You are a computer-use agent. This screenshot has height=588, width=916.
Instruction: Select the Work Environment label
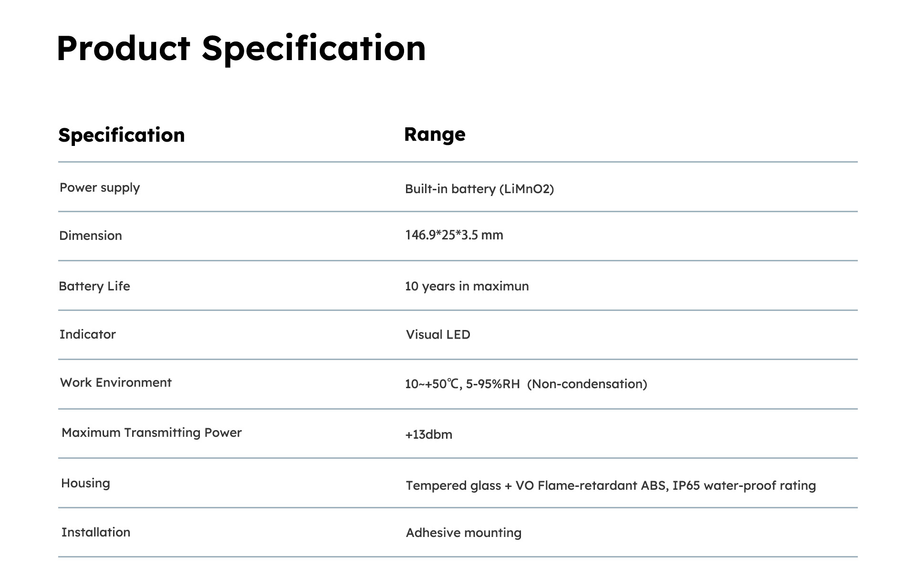coord(116,382)
